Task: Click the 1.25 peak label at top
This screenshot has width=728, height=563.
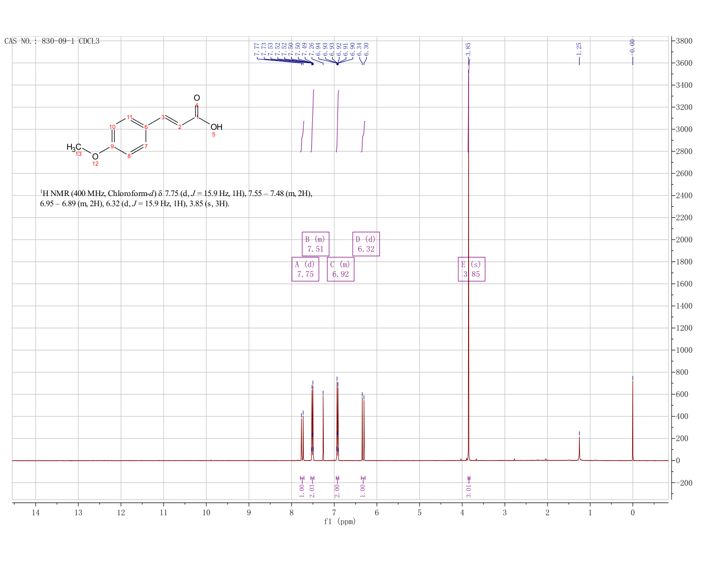Action: coord(579,49)
